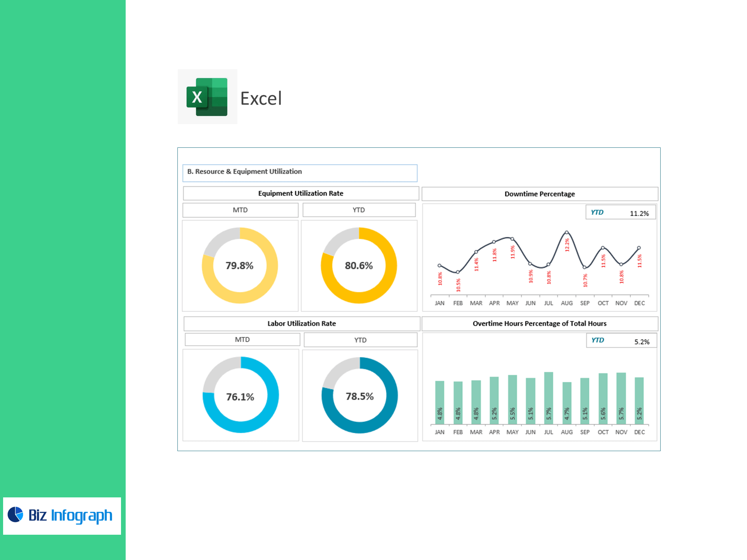
Task: Select the MTD label under Labor Utilization
Action: 242,339
